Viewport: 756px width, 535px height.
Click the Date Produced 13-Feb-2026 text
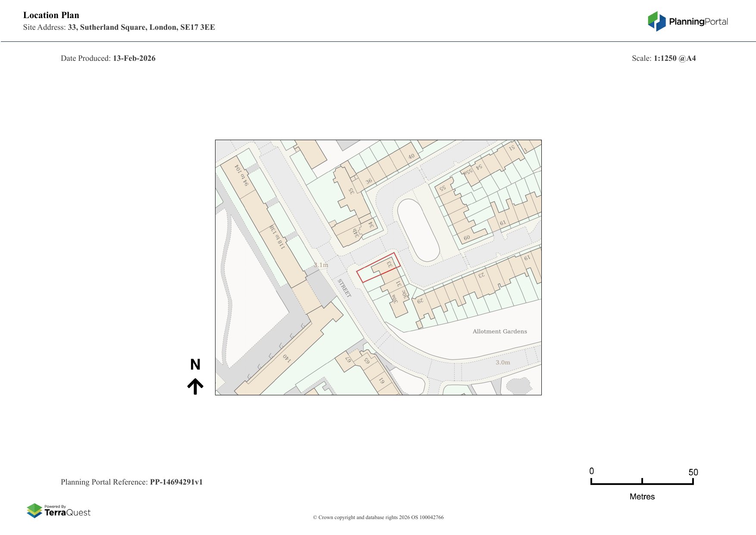point(108,58)
